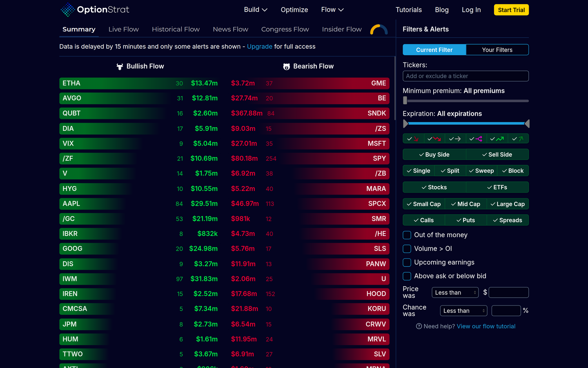
Task: Click the bull icon beside Bullish Flow
Action: (120, 67)
